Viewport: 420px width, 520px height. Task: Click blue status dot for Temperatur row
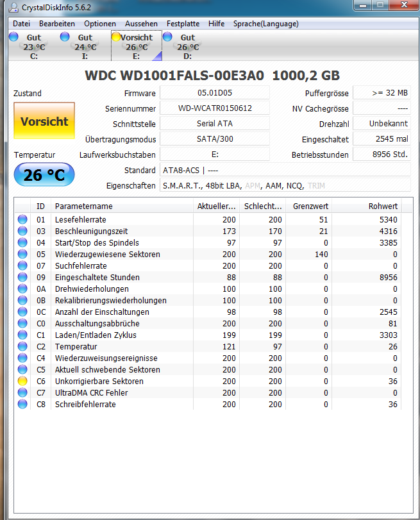pyautogui.click(x=22, y=346)
